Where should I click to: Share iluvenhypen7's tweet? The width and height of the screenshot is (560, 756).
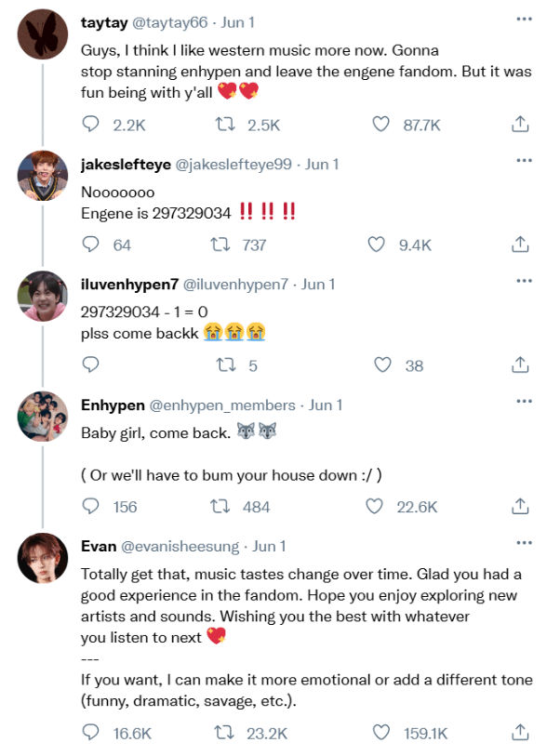pyautogui.click(x=521, y=365)
